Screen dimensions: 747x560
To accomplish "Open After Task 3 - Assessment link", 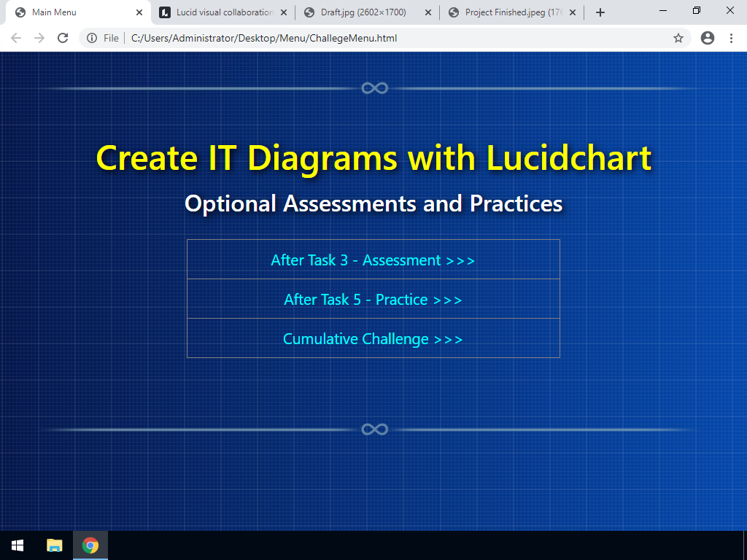I will pyautogui.click(x=373, y=260).
